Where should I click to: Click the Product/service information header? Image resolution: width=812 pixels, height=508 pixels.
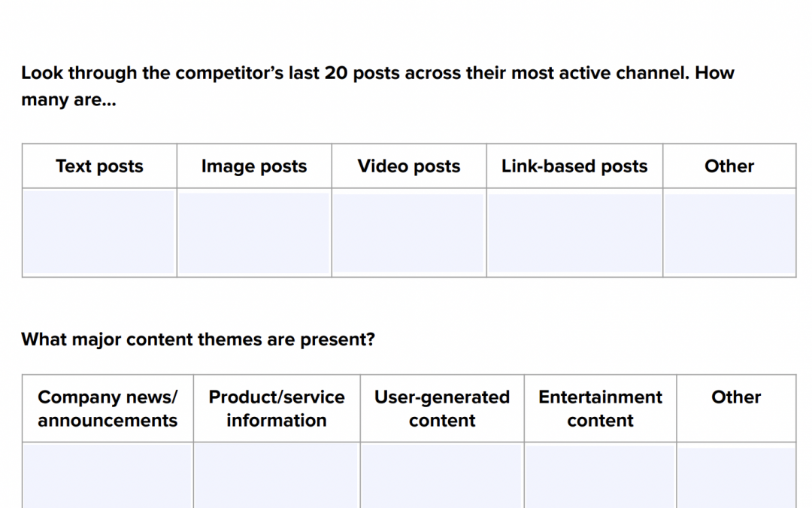[x=277, y=408]
